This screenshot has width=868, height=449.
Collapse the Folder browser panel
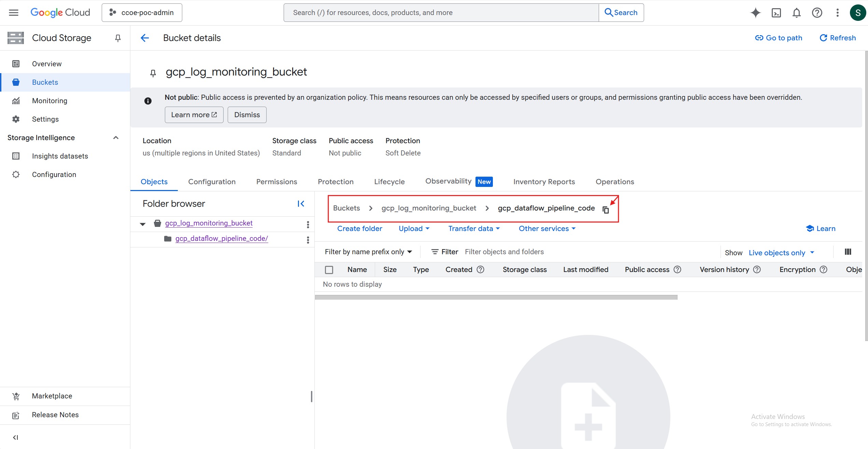click(301, 204)
